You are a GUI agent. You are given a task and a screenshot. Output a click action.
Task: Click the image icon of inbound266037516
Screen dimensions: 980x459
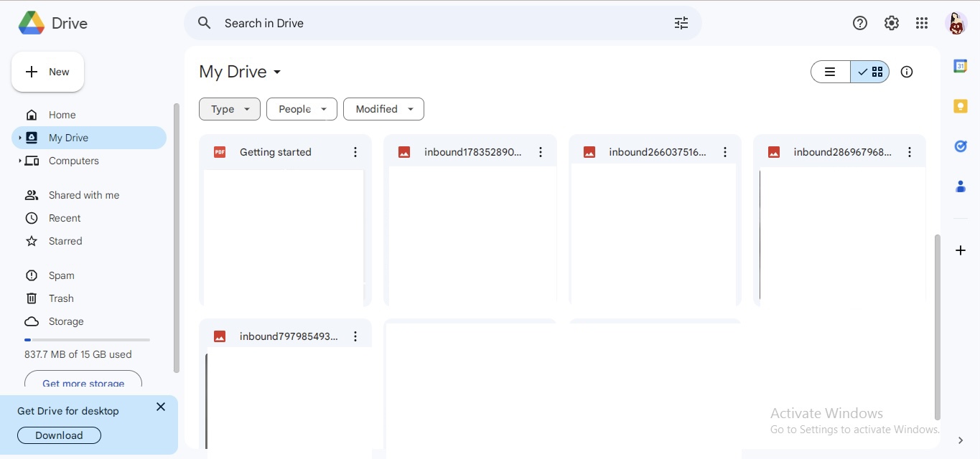click(589, 152)
